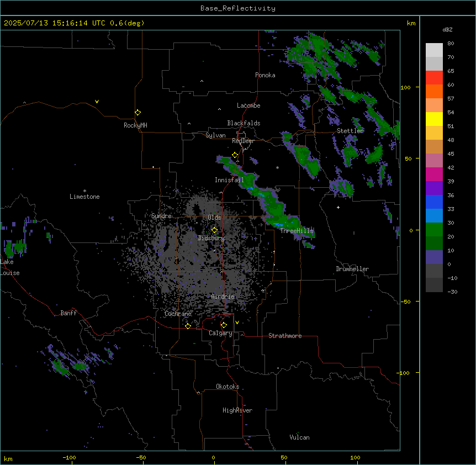Click the -50 tick label on bottom axis
Image resolution: width=476 pixels, height=465 pixels.
point(141,457)
